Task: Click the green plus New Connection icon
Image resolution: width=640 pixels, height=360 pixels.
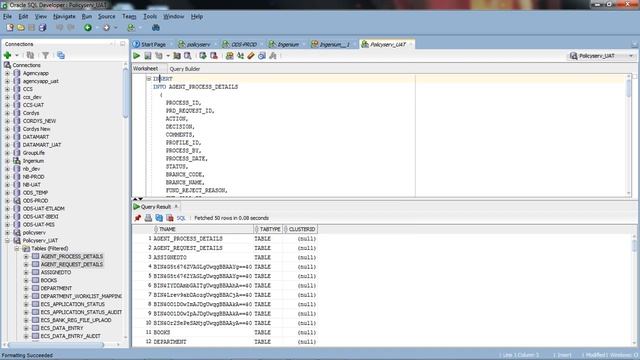Action: (7, 55)
